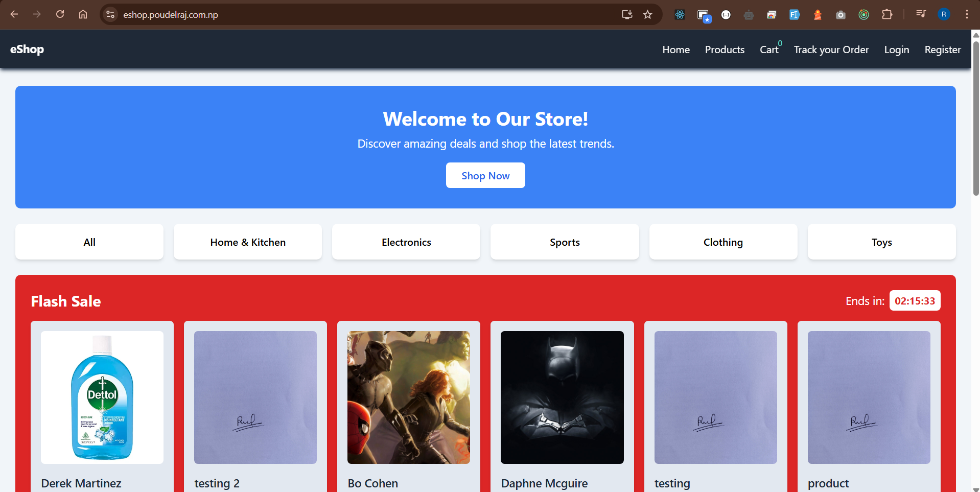The image size is (980, 492).
Task: Reload the page with the refresh icon
Action: click(60, 14)
